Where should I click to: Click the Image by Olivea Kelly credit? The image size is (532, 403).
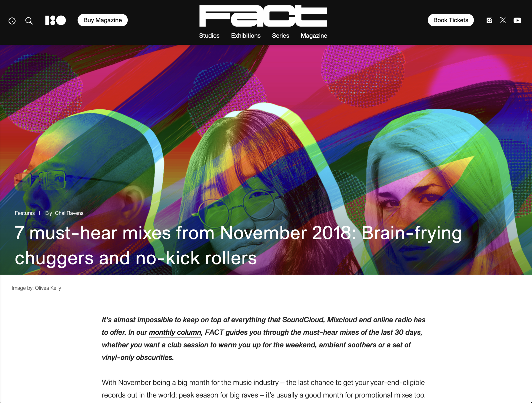36,288
